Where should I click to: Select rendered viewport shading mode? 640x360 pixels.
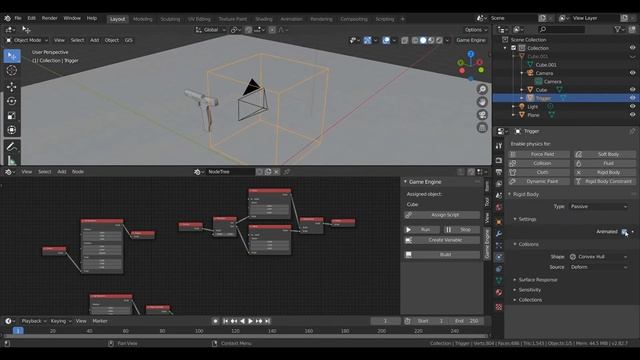(439, 40)
